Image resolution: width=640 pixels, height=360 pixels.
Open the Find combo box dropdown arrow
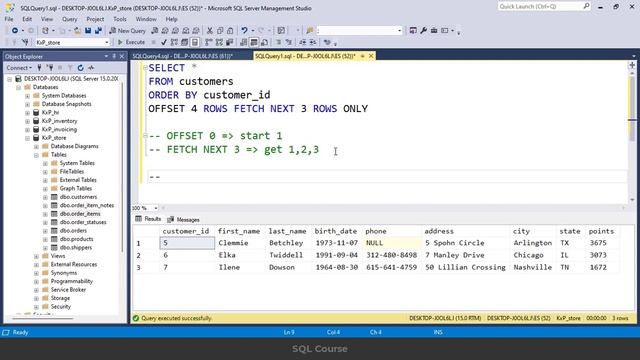(399, 31)
